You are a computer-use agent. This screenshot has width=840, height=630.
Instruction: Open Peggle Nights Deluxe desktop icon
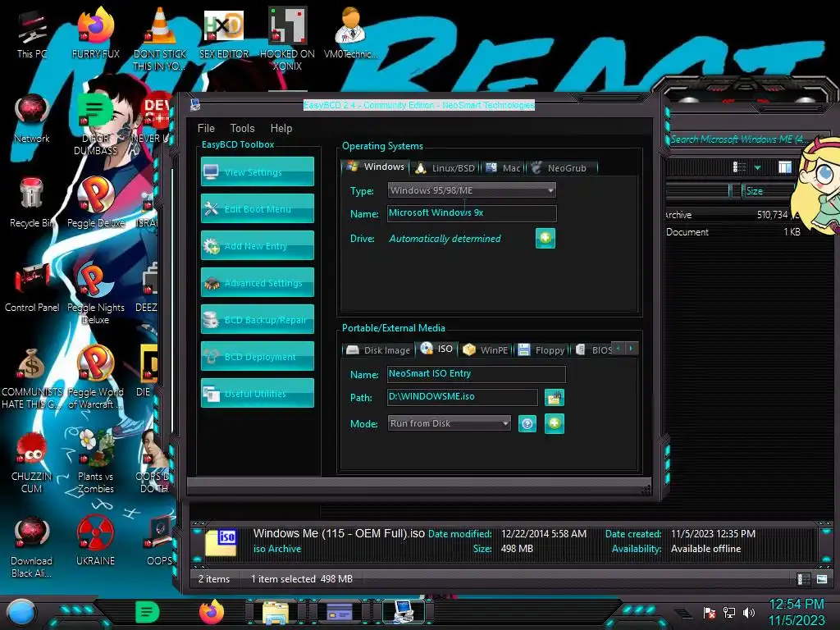(95, 294)
